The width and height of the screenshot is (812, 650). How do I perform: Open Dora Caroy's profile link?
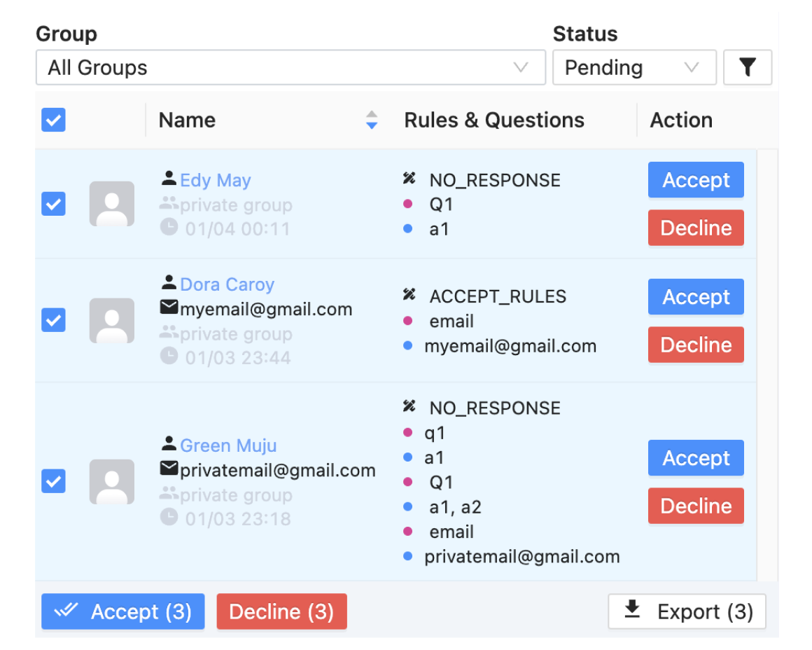click(x=227, y=284)
